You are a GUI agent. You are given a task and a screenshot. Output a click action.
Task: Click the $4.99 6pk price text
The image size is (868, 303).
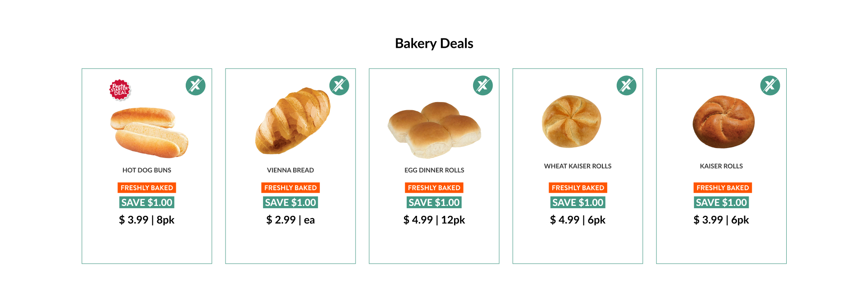pyautogui.click(x=578, y=220)
